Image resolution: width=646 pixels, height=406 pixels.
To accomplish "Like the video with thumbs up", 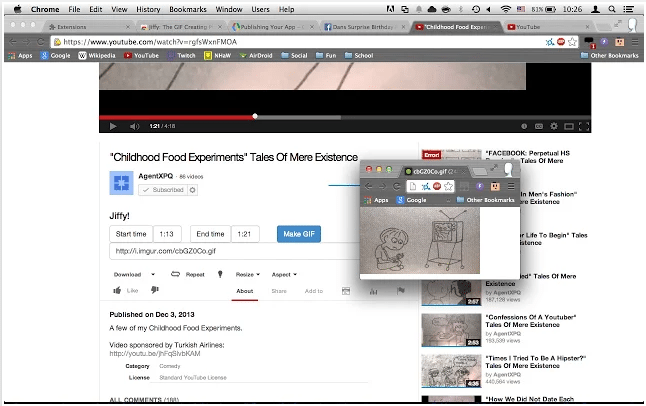I will (x=126, y=290).
